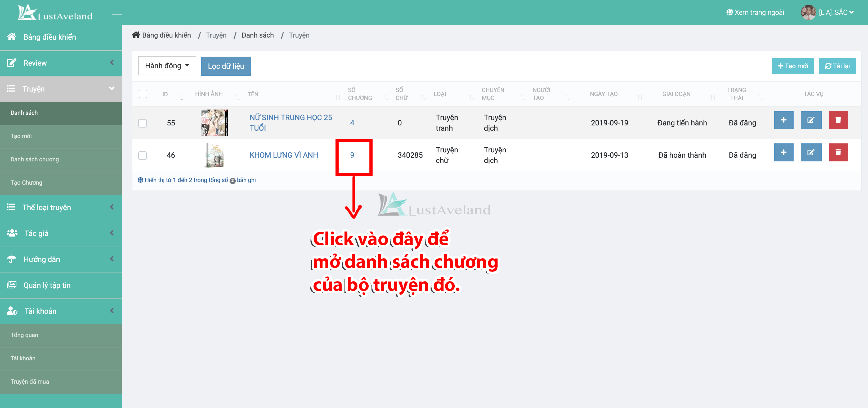868x408 pixels.
Task: Click the word count 340285
Action: (410, 155)
